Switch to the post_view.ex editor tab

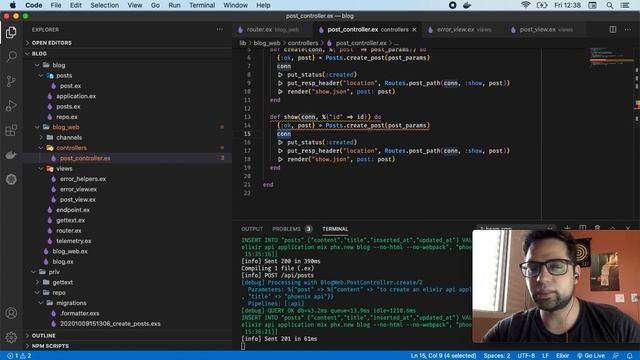[x=546, y=30]
